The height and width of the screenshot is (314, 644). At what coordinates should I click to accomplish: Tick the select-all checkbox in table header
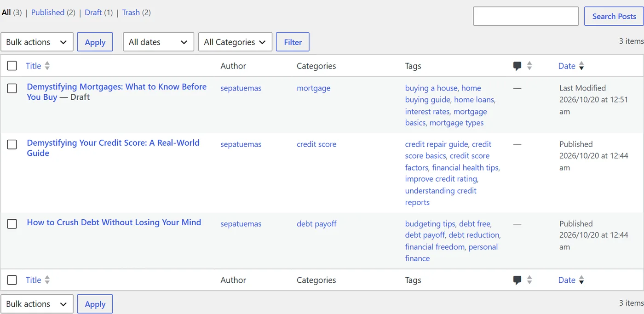click(x=12, y=66)
